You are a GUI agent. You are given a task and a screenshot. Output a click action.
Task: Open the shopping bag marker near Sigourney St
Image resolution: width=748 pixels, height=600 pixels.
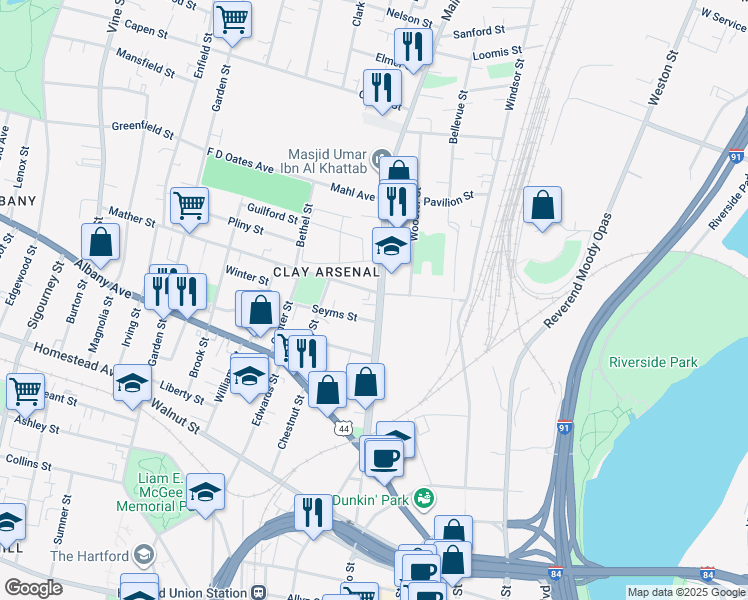pyautogui.click(x=100, y=242)
